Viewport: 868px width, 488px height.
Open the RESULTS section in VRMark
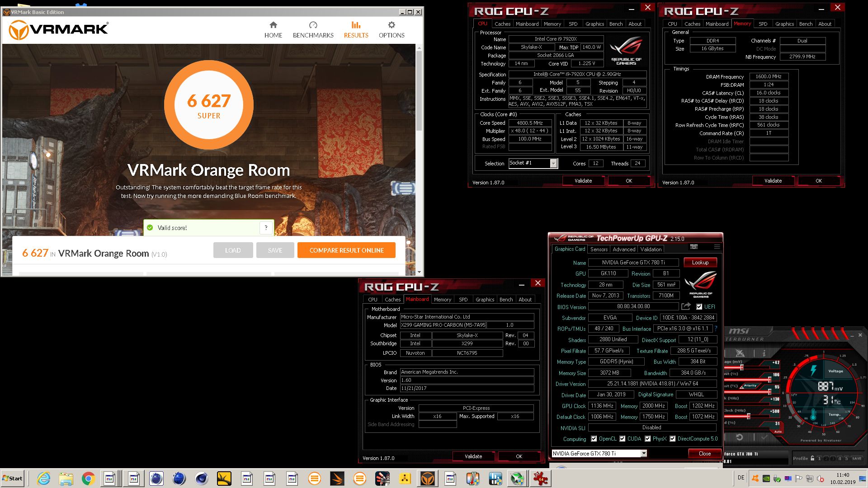[x=356, y=30]
